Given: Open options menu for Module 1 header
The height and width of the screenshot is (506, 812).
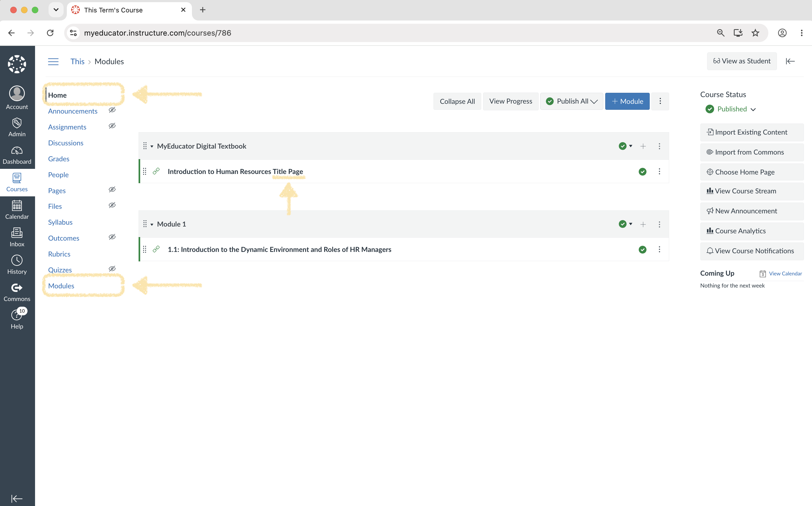Looking at the screenshot, I should (x=659, y=224).
